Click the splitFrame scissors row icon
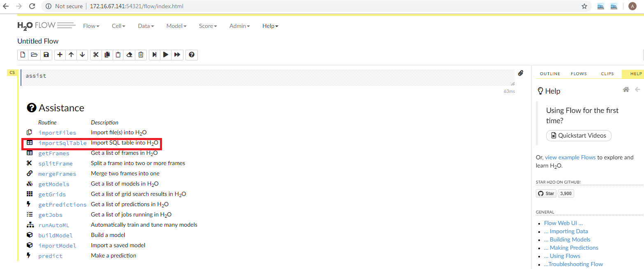The image size is (644, 269). [x=29, y=163]
